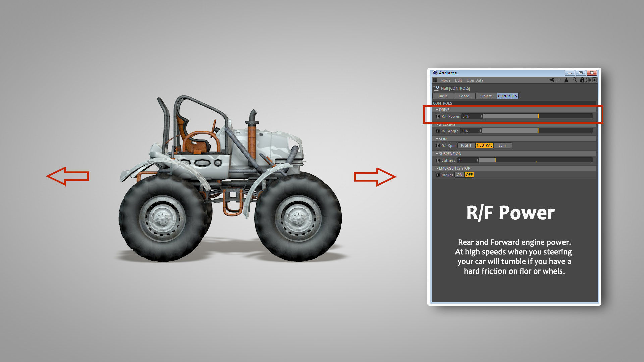Collapse the DRIVE group
This screenshot has width=644, height=362.
pyautogui.click(x=437, y=110)
